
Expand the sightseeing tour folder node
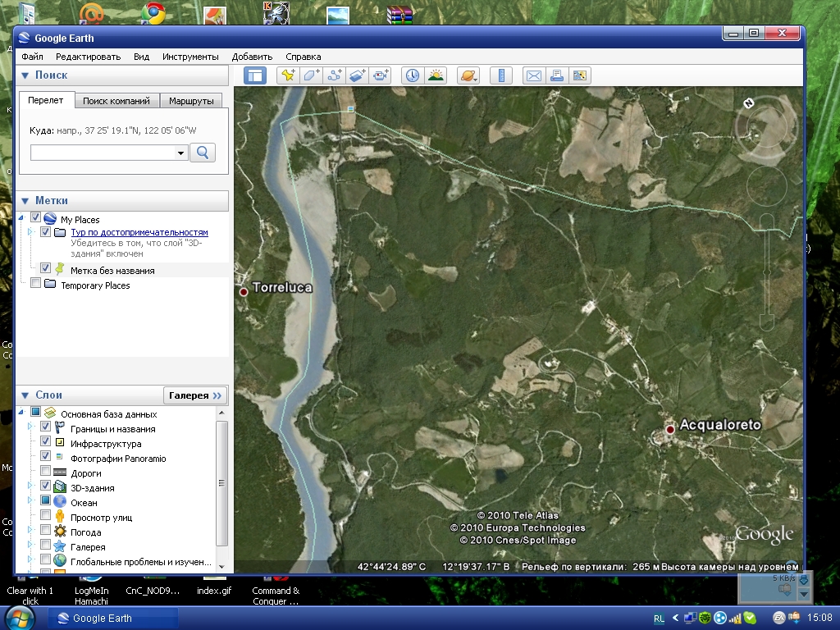(30, 232)
